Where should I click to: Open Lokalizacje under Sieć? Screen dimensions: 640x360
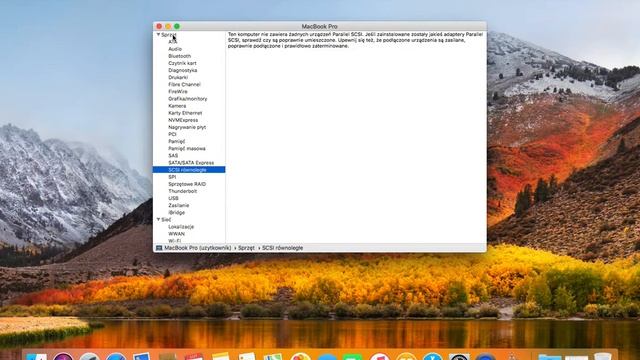(181, 227)
